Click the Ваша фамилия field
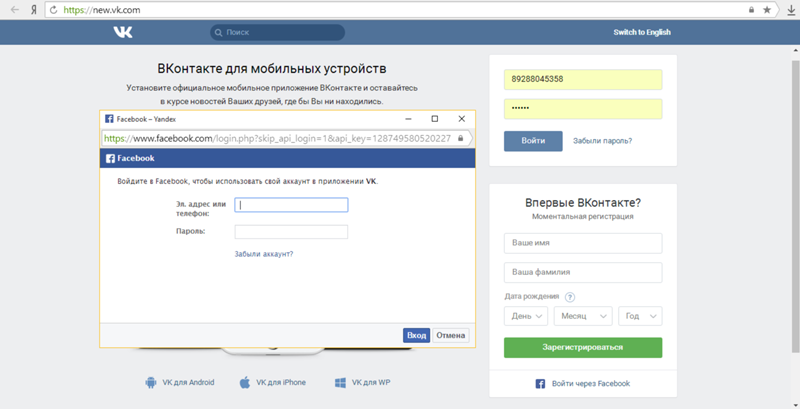Image resolution: width=800 pixels, height=409 pixels. click(583, 272)
